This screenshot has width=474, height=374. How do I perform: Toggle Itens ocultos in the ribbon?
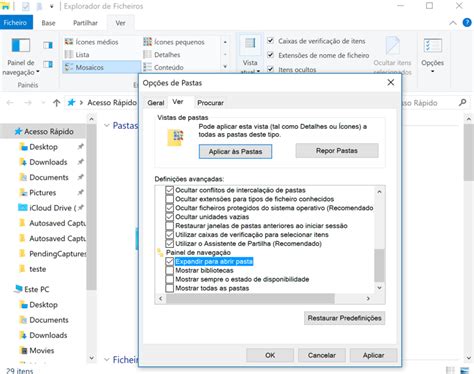click(x=271, y=69)
